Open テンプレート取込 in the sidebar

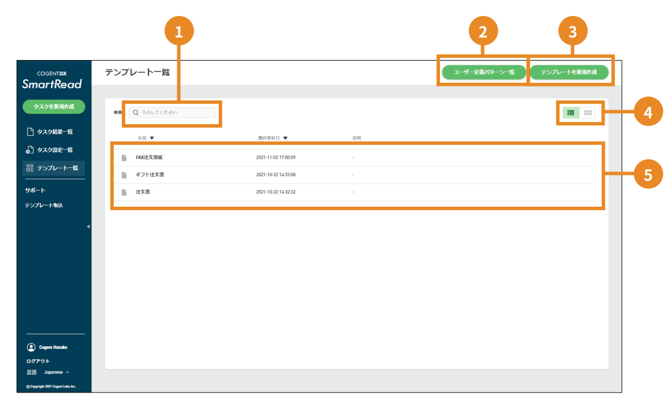click(x=44, y=205)
